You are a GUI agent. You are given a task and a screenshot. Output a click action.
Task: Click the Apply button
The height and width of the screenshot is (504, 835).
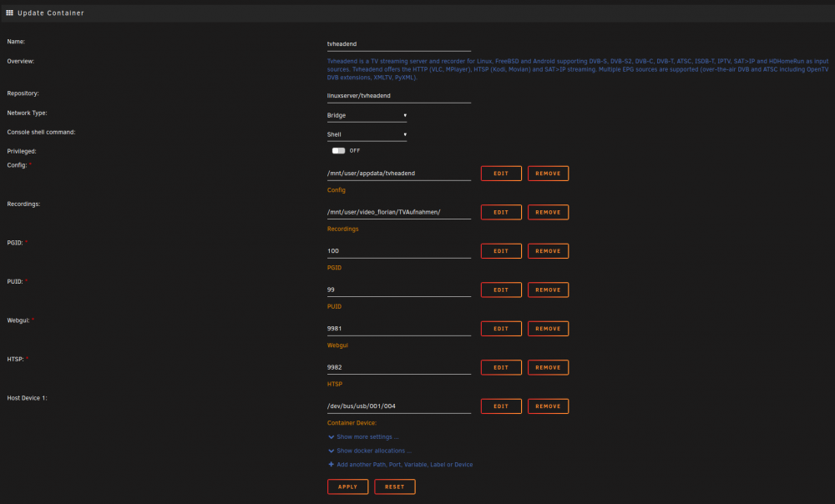click(x=347, y=487)
